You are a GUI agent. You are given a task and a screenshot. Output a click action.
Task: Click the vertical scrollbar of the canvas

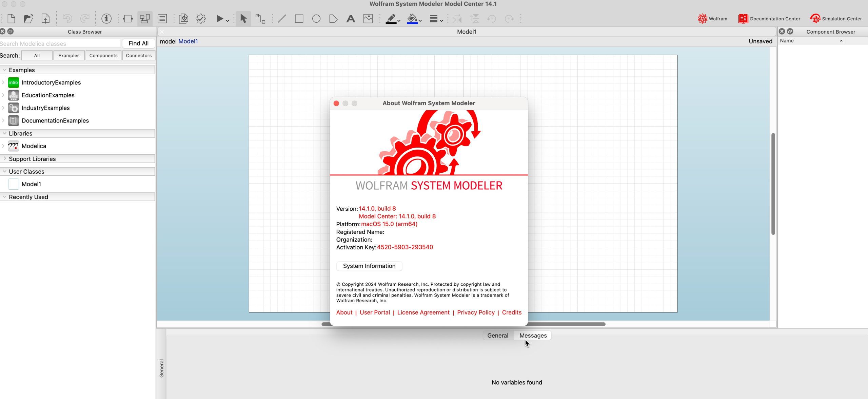click(x=773, y=184)
